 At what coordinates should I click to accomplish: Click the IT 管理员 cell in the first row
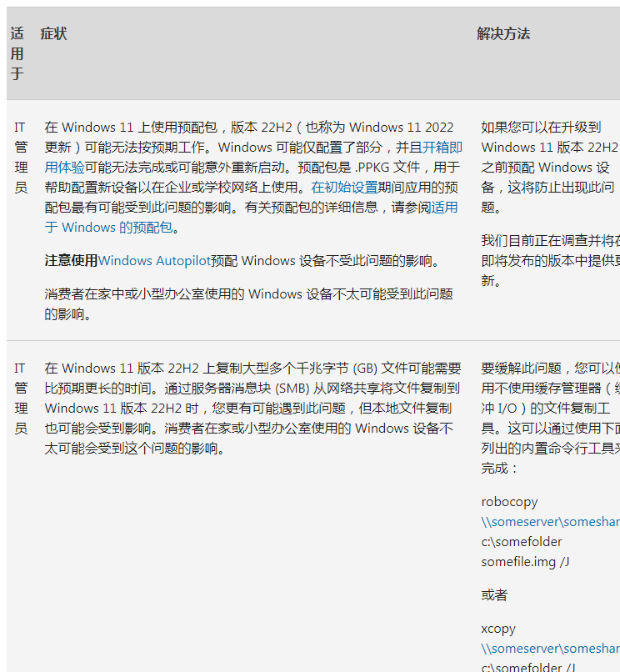click(x=21, y=158)
